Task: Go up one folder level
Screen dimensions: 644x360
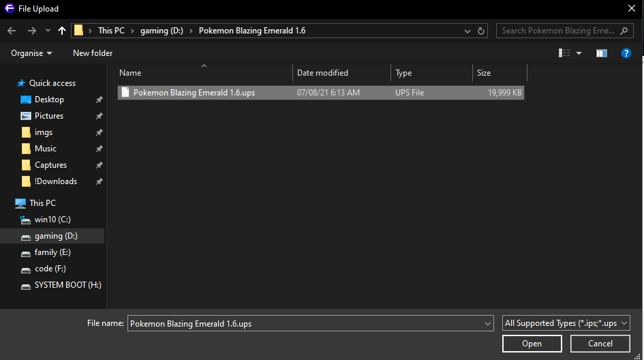Action: pos(63,31)
